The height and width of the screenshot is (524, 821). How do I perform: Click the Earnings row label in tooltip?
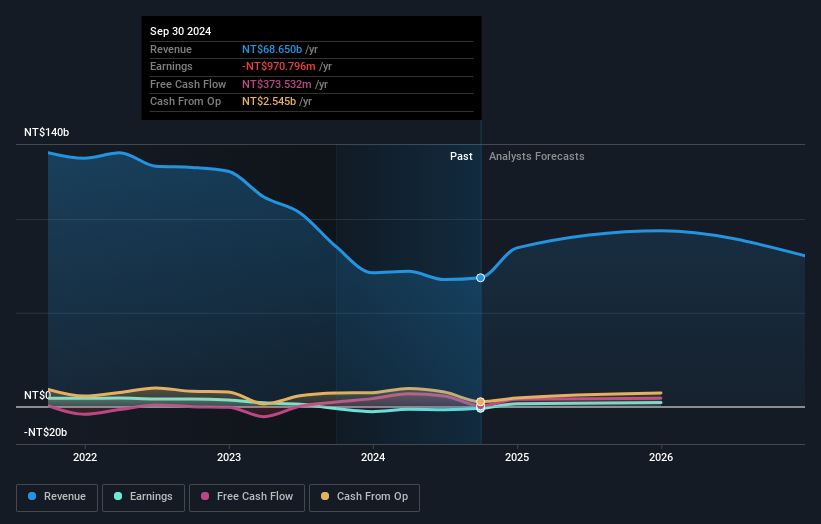coord(171,66)
